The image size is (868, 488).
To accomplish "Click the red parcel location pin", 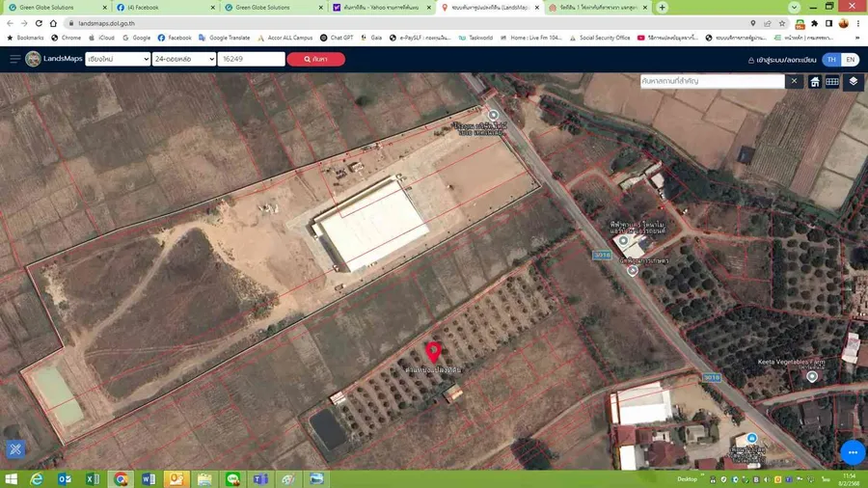I will [x=433, y=352].
